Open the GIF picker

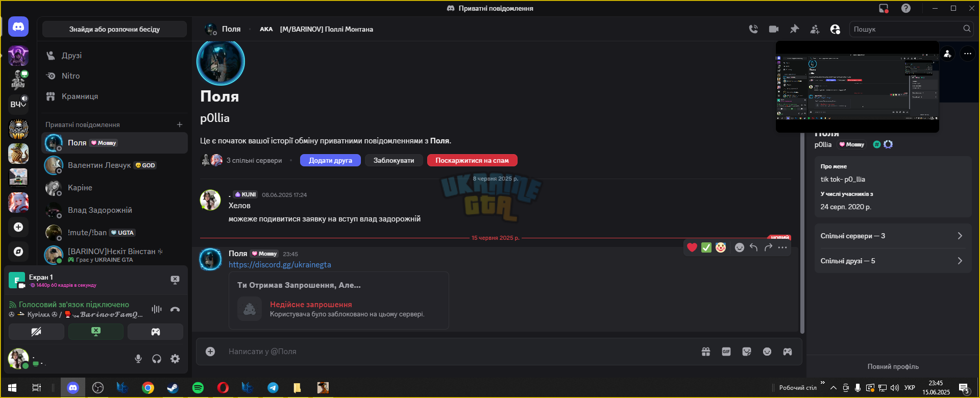click(726, 352)
